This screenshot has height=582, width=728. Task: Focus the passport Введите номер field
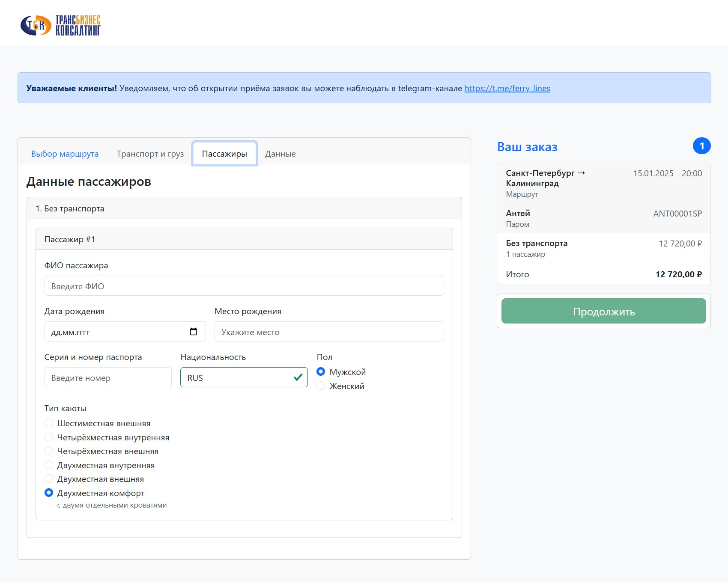pos(108,377)
